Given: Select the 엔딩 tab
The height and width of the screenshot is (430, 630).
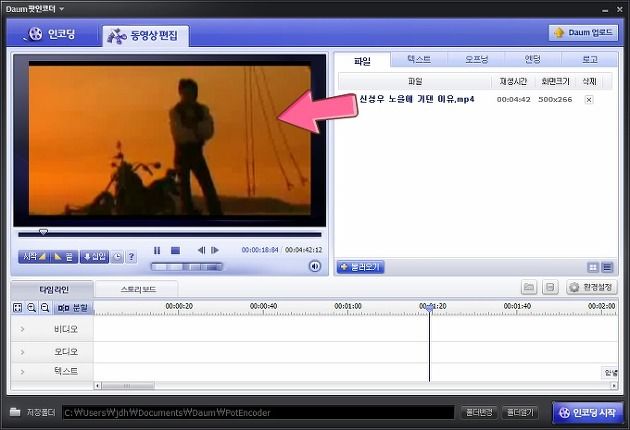Looking at the screenshot, I should (533, 59).
